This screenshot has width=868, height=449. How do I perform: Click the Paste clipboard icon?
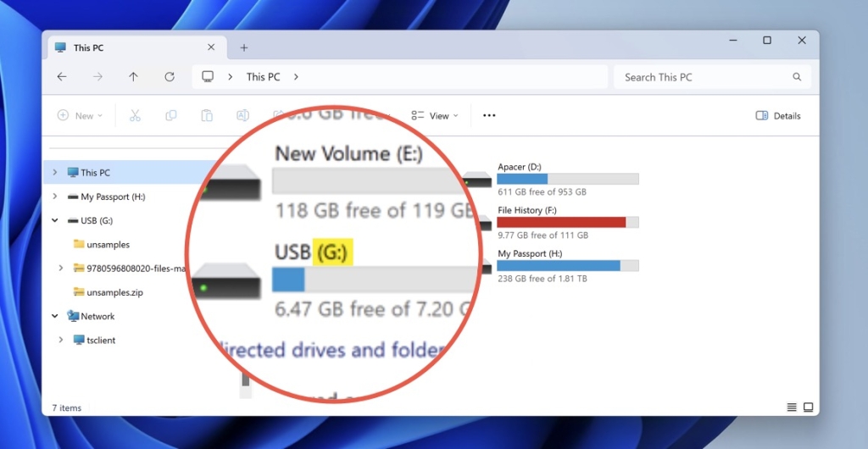point(207,115)
